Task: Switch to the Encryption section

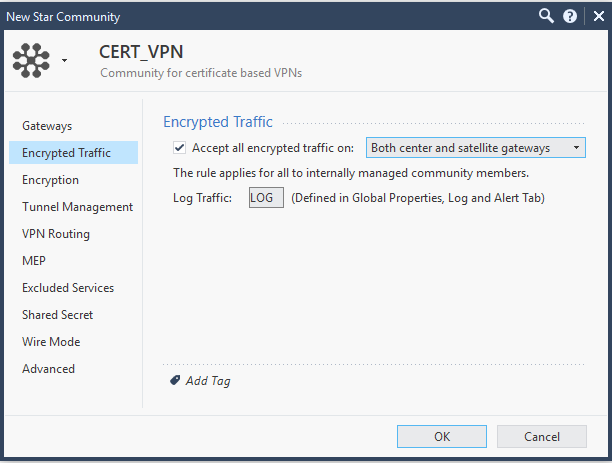Action: click(x=50, y=180)
